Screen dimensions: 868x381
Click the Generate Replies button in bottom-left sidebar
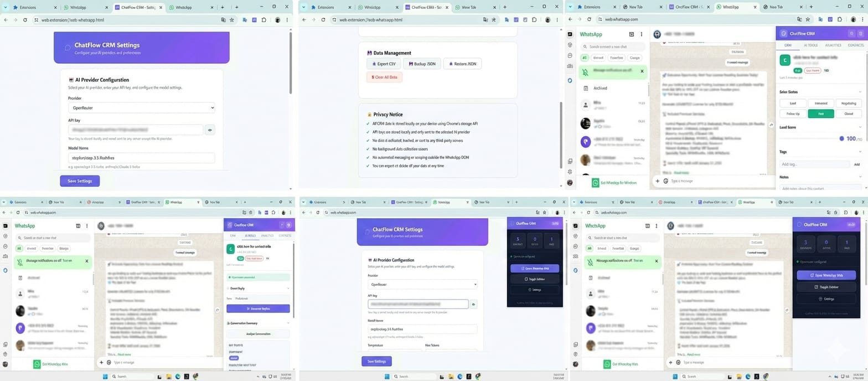[x=258, y=308]
